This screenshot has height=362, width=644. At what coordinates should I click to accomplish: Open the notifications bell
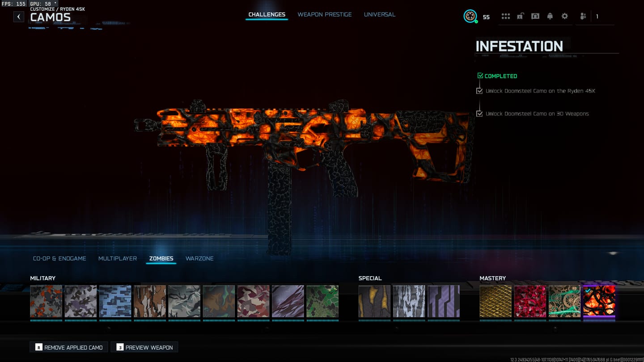coord(550,16)
